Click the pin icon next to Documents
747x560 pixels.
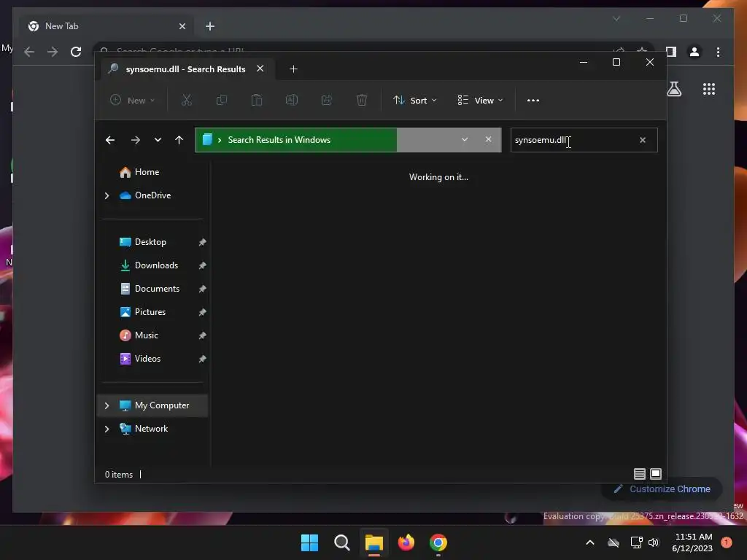[x=202, y=289]
